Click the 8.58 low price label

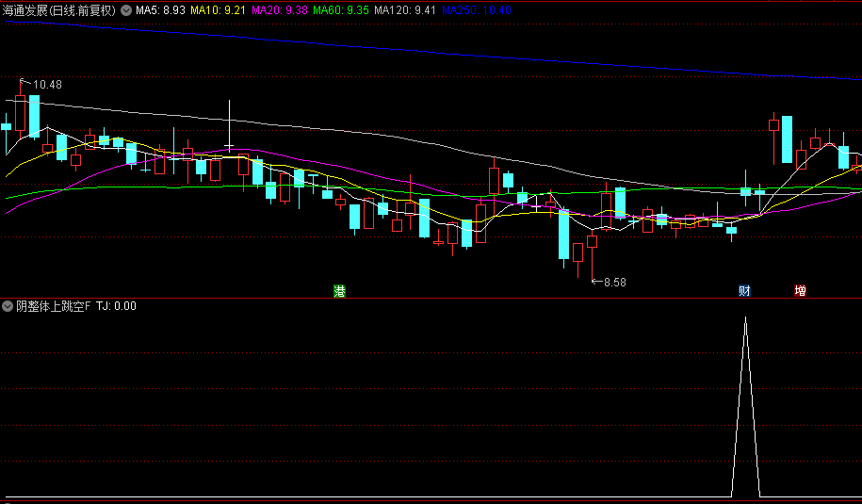pyautogui.click(x=614, y=283)
